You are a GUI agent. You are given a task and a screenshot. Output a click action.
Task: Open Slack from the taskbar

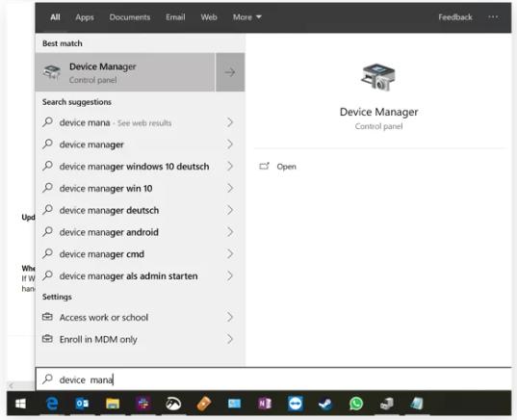click(x=143, y=404)
